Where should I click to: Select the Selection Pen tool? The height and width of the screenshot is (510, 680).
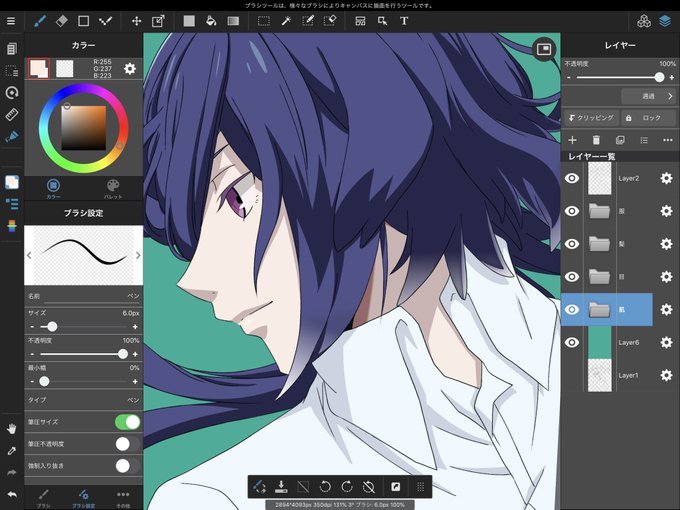(307, 21)
